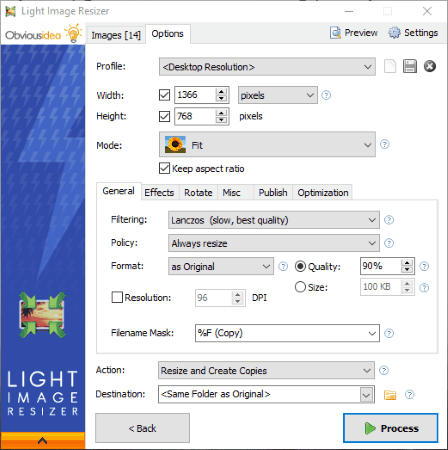The image size is (448, 450).
Task: Switch to the Images [14] tab
Action: [116, 35]
